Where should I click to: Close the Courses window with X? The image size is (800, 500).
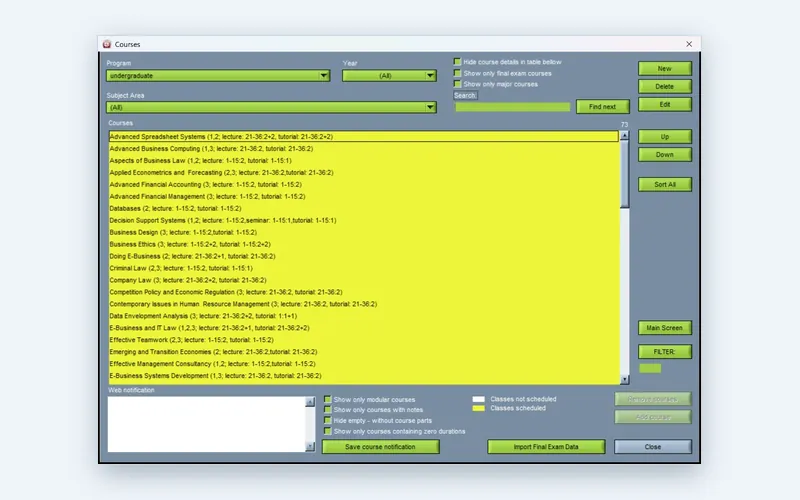689,44
